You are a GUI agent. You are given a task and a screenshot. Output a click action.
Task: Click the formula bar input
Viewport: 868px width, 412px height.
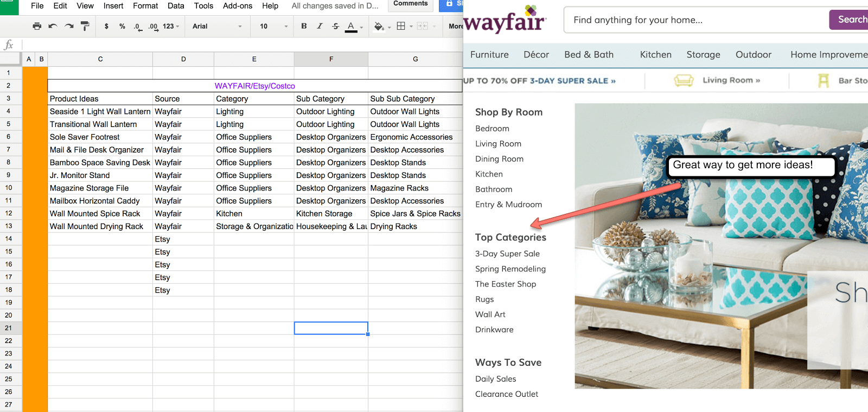point(242,45)
